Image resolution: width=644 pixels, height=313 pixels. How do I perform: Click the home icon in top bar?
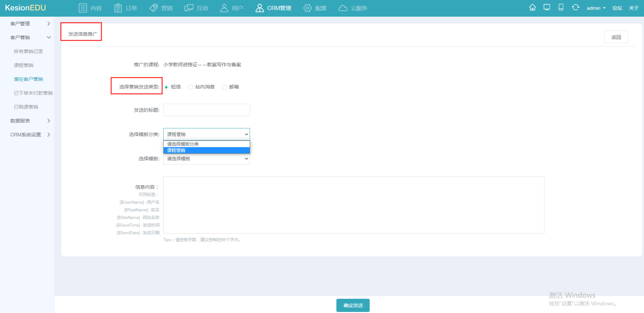pos(532,7)
